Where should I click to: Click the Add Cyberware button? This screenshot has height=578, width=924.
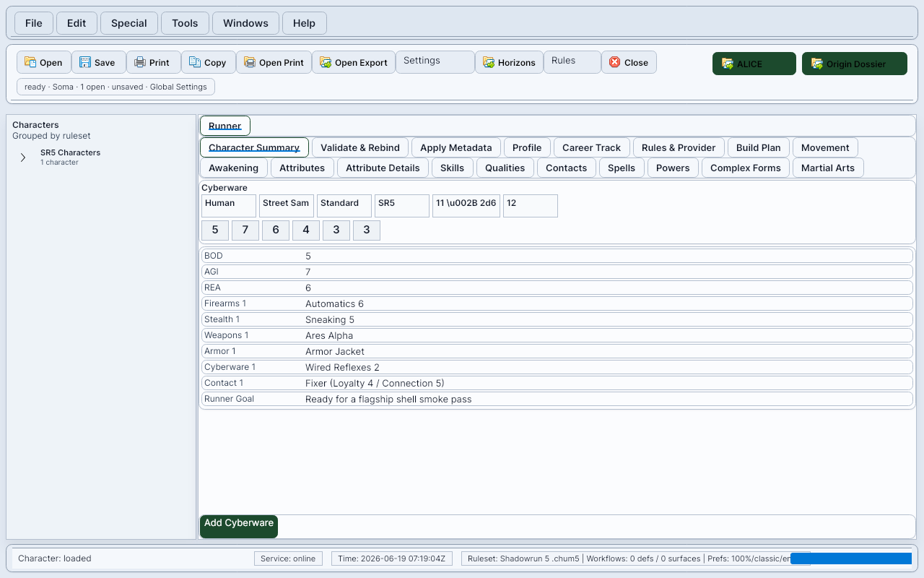239,527
